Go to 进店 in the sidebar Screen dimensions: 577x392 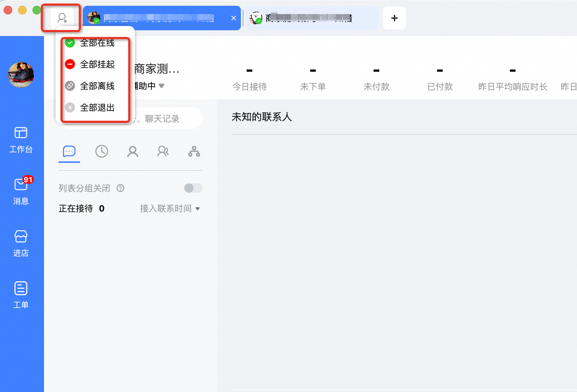pyautogui.click(x=21, y=244)
